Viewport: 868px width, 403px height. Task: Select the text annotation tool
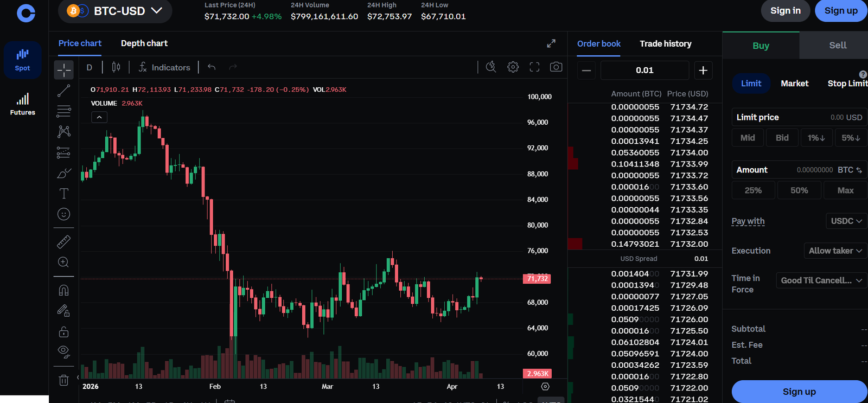click(64, 194)
